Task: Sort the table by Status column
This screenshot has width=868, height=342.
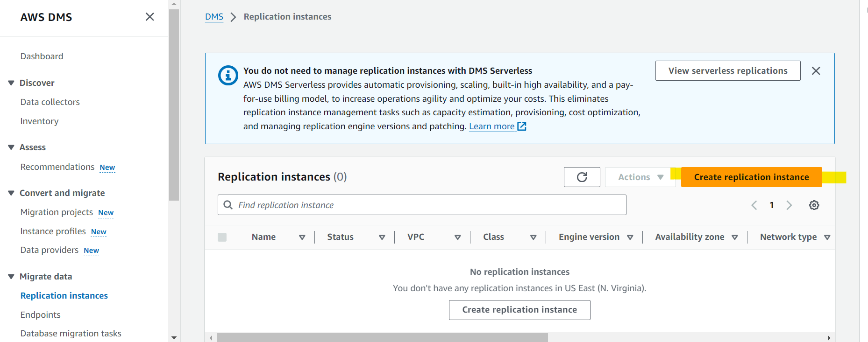Action: pos(382,237)
